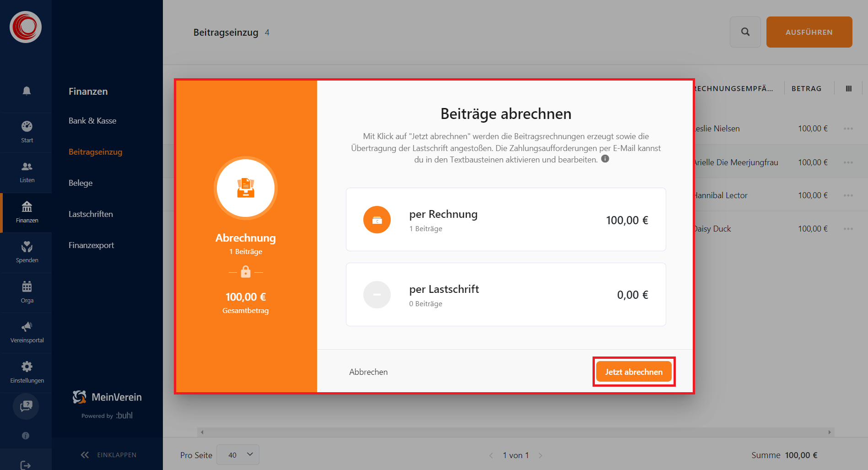This screenshot has height=470, width=868.
Task: Open Belege menu item
Action: [x=81, y=183]
